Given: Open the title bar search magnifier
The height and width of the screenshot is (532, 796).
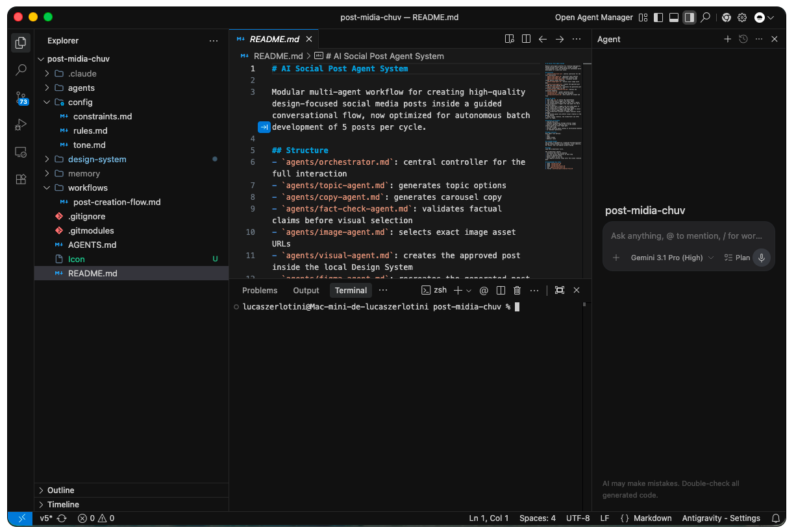Looking at the screenshot, I should pos(706,18).
